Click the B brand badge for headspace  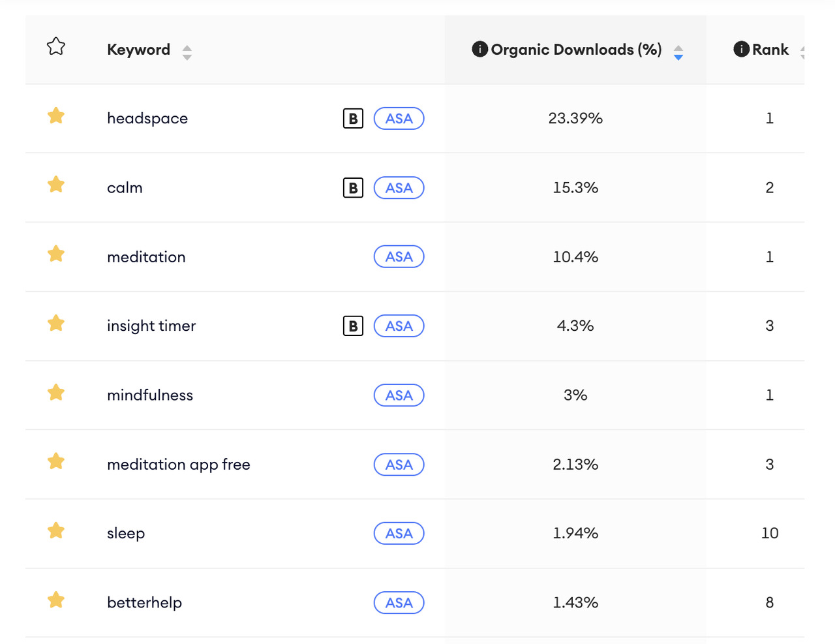coord(353,118)
